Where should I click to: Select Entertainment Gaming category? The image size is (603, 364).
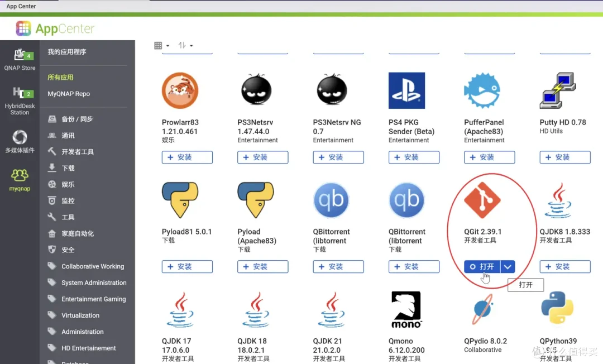[93, 299]
